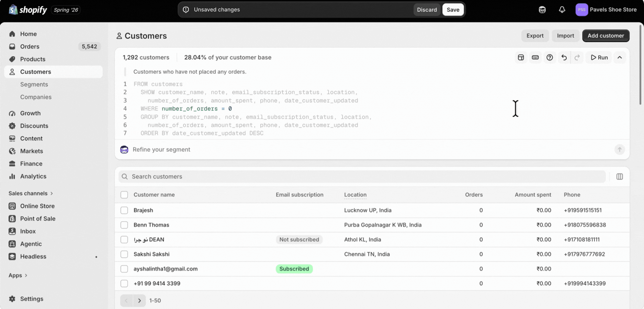The width and height of the screenshot is (644, 309).
Task: Select Customers in the sidebar
Action: 53,72
